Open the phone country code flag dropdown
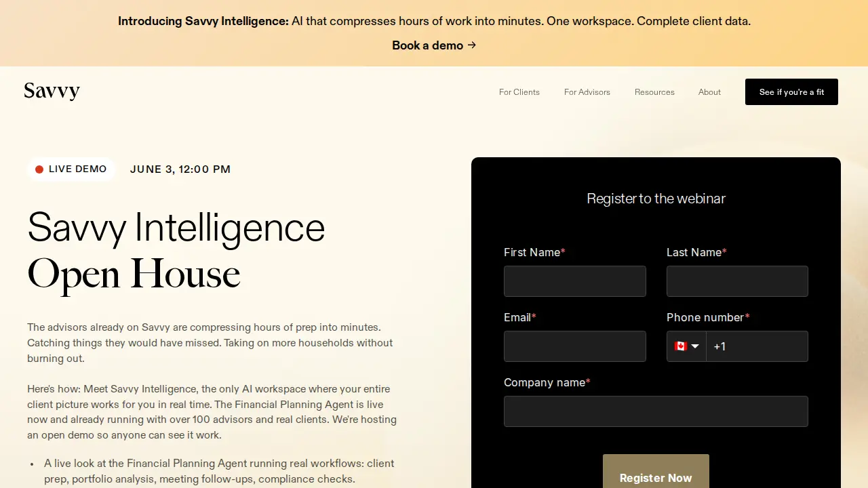The height and width of the screenshot is (488, 868). [686, 346]
